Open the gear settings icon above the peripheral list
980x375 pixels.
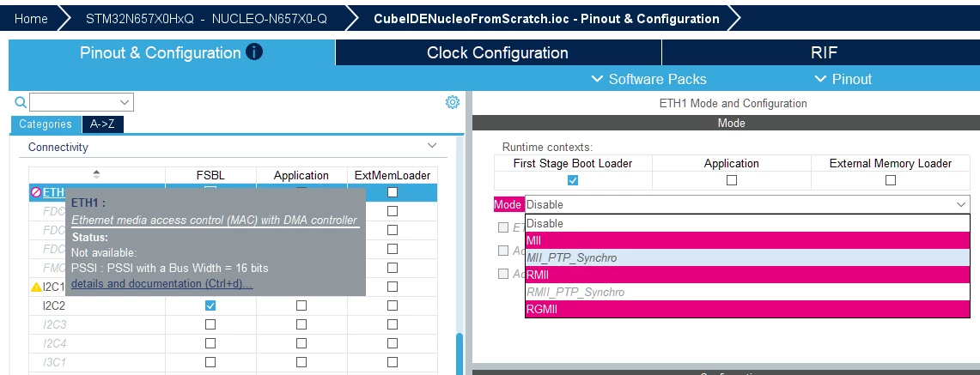(453, 102)
